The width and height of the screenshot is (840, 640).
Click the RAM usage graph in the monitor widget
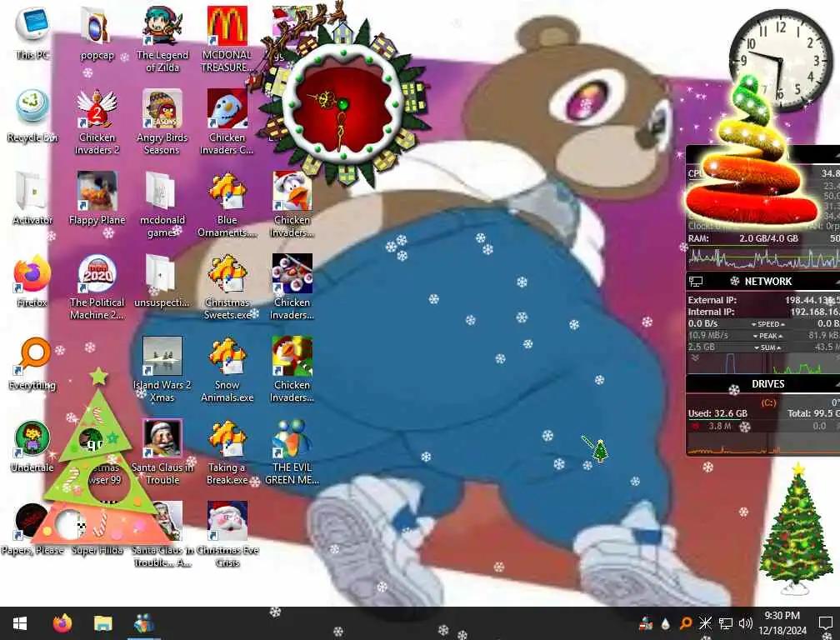(762, 257)
